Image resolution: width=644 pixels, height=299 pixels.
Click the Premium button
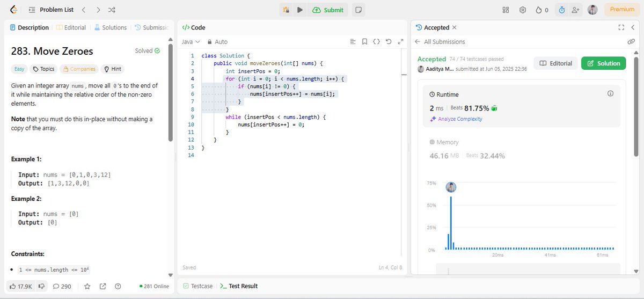pyautogui.click(x=622, y=10)
